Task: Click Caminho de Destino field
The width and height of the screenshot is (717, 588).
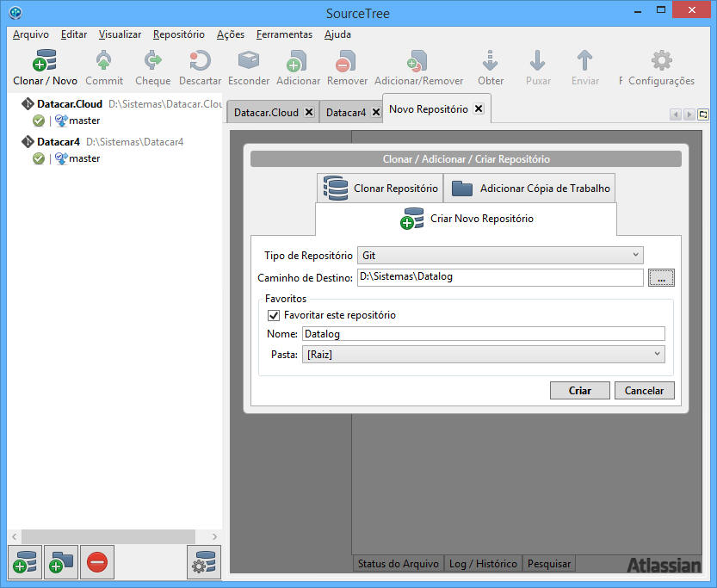Action: pyautogui.click(x=500, y=277)
